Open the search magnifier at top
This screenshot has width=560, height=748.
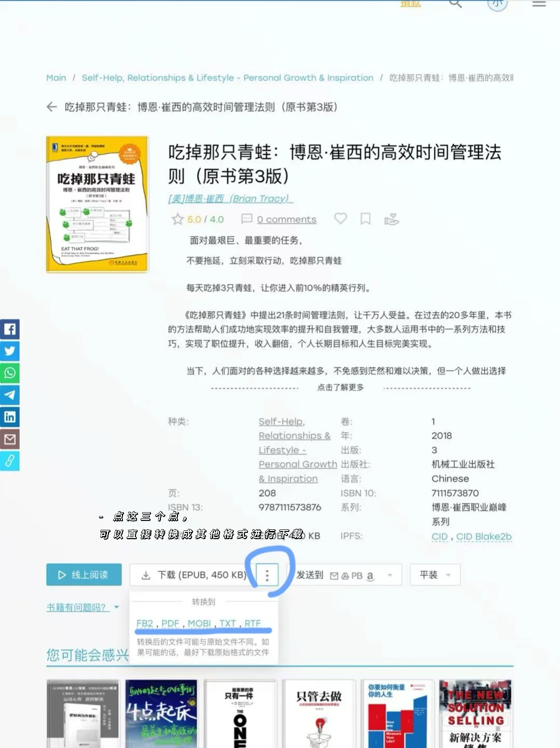pos(455,4)
